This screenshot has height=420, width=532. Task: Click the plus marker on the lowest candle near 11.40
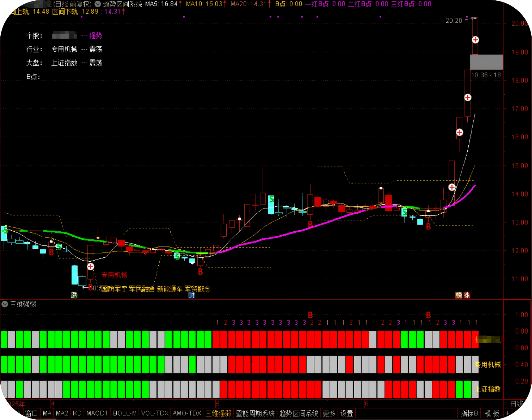coord(91,266)
